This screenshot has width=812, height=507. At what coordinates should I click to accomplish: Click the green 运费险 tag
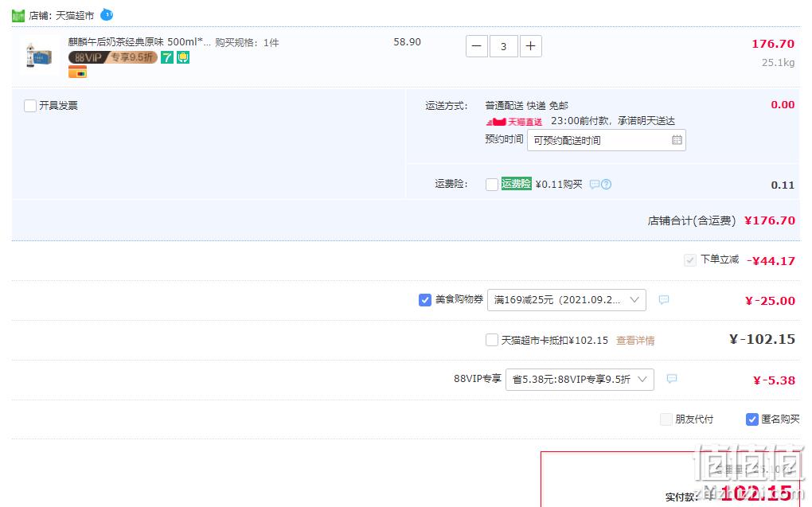[x=517, y=184]
